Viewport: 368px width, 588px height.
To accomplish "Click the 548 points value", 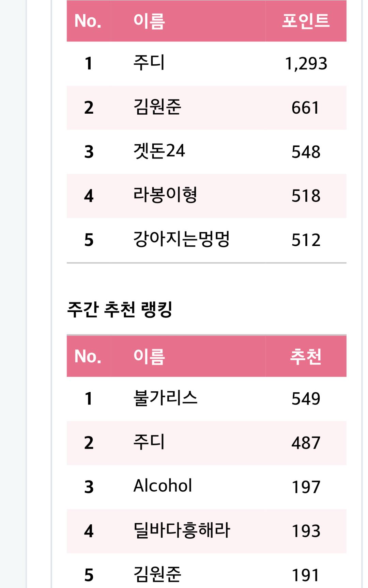I will (306, 152).
